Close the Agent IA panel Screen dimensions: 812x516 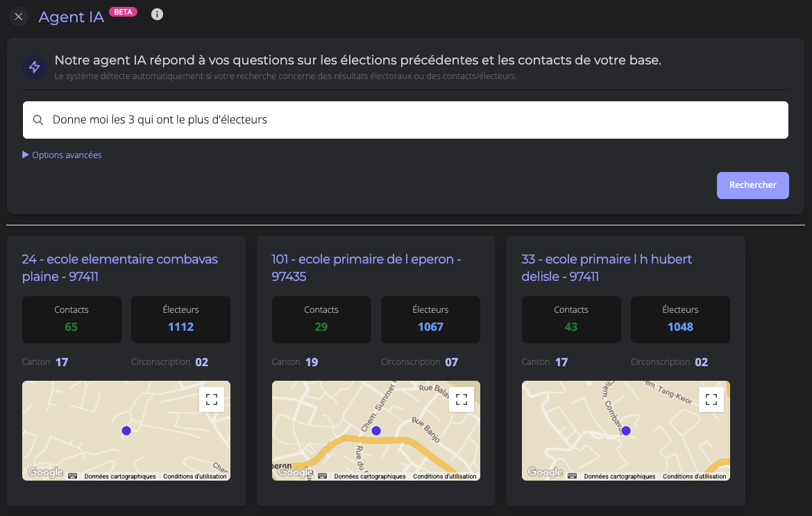point(19,17)
